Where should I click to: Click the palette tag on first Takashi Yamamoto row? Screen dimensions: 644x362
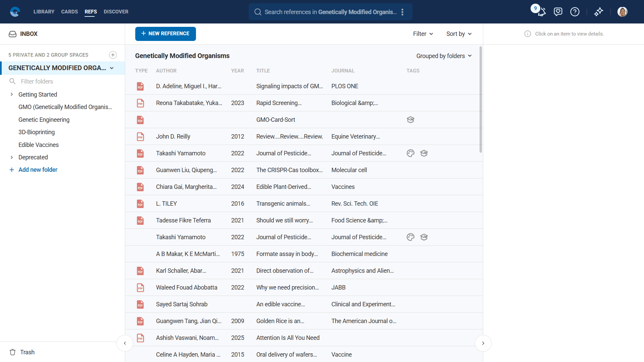[x=410, y=153]
